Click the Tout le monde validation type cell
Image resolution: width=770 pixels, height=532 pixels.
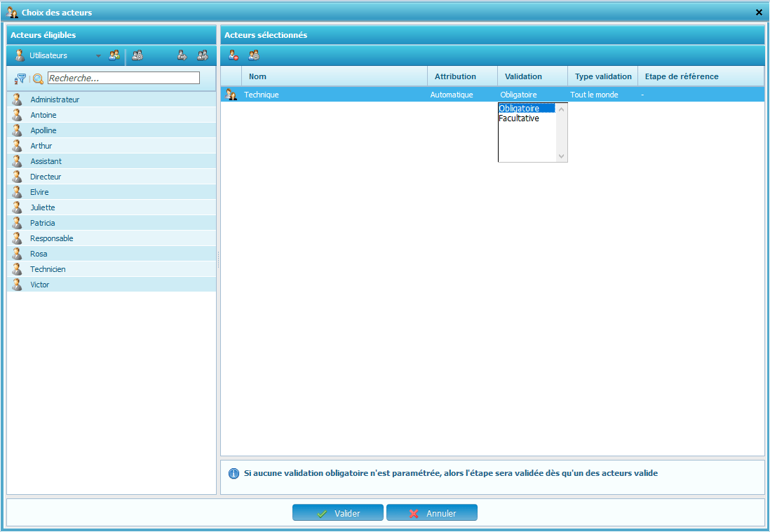point(595,95)
